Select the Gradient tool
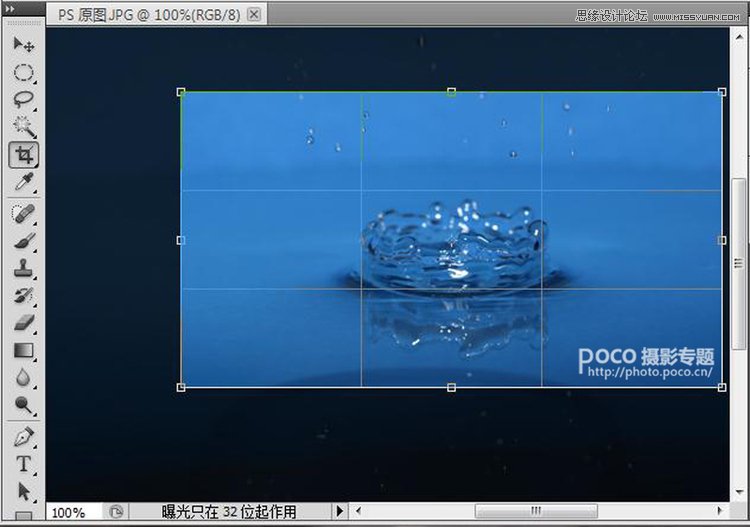 (x=23, y=351)
